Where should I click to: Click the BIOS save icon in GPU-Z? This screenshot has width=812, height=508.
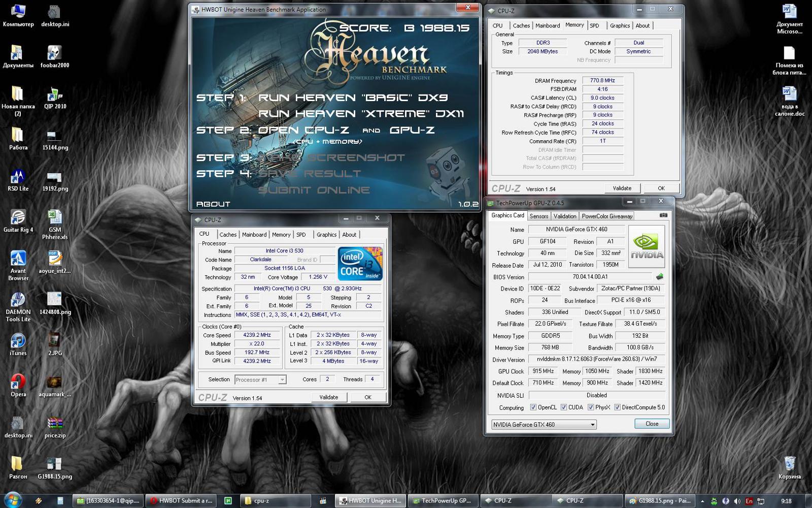pos(659,277)
